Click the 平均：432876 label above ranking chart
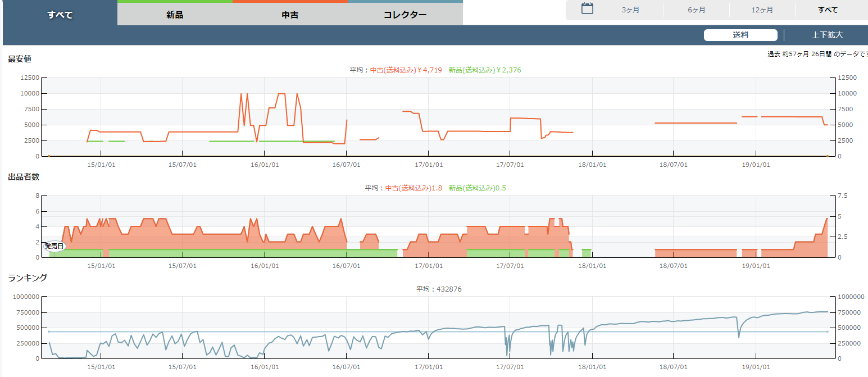The height and width of the screenshot is (377, 868). point(439,289)
